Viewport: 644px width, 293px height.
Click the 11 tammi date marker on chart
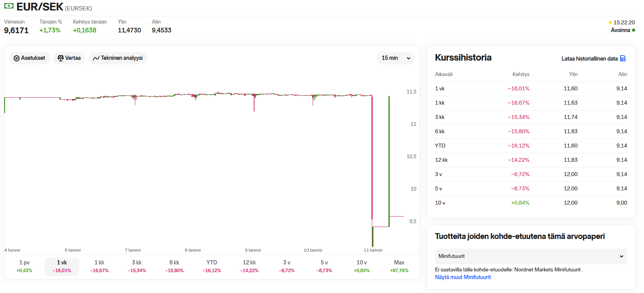tap(373, 250)
